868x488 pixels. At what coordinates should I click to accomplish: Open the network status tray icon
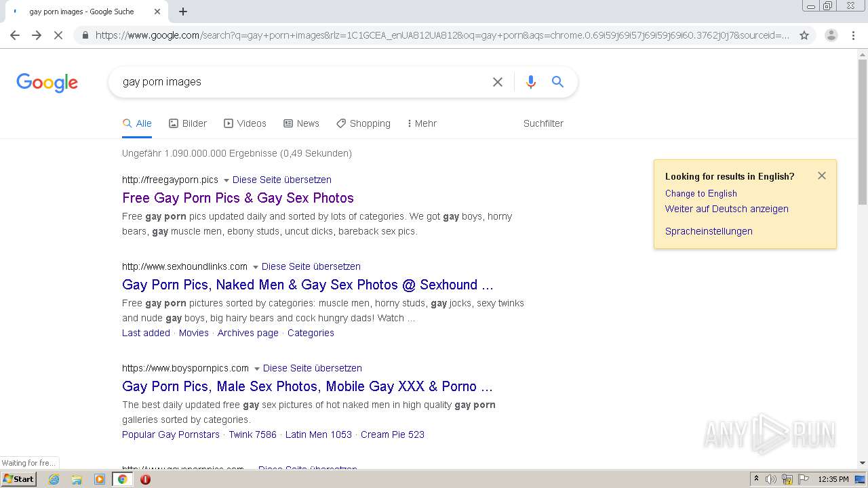[x=787, y=479]
